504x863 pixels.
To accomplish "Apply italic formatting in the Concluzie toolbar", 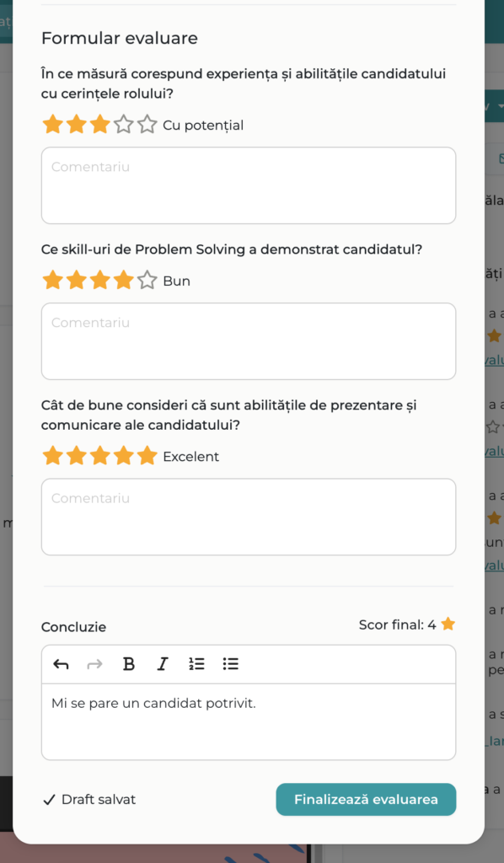I will 162,664.
